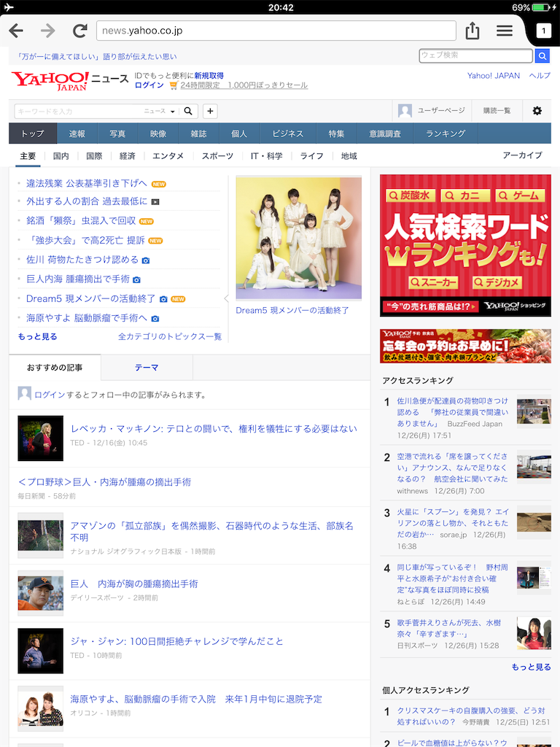Click the ログイン link in header
The image size is (560, 747).
[149, 85]
